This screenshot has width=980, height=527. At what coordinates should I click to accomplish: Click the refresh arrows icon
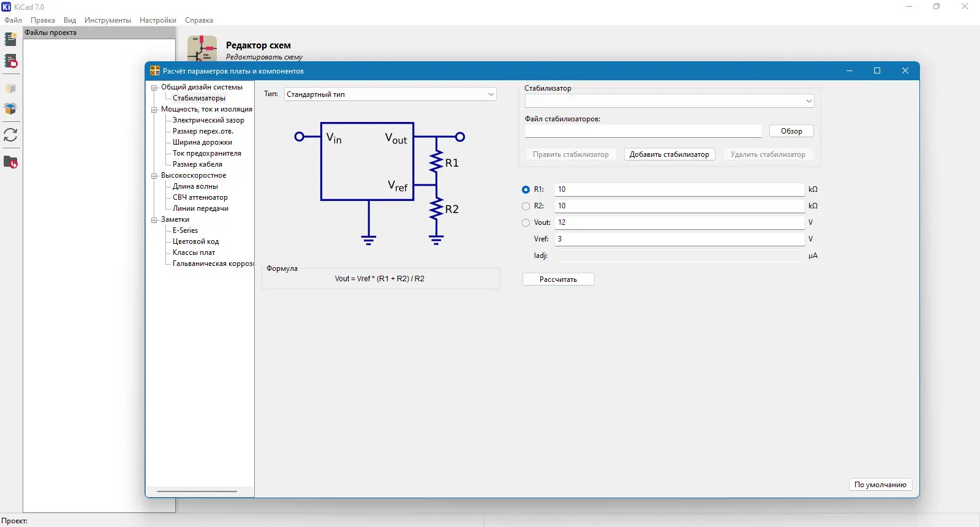pos(10,135)
